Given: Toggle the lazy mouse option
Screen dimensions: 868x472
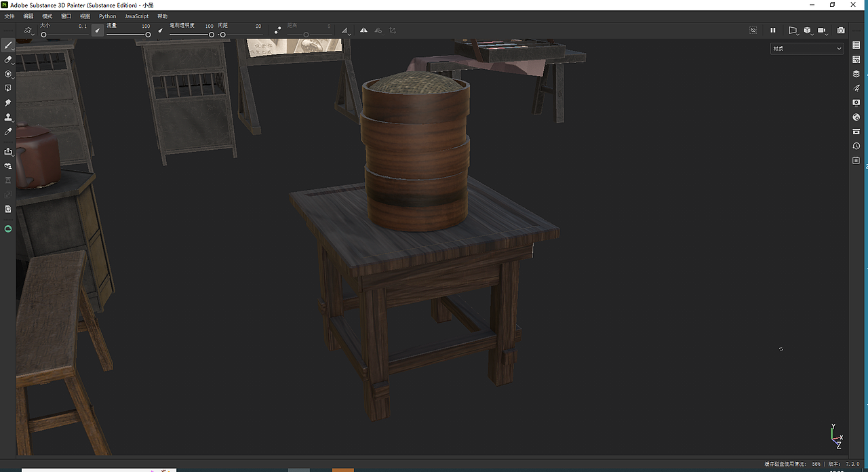Looking at the screenshot, I should tap(277, 31).
